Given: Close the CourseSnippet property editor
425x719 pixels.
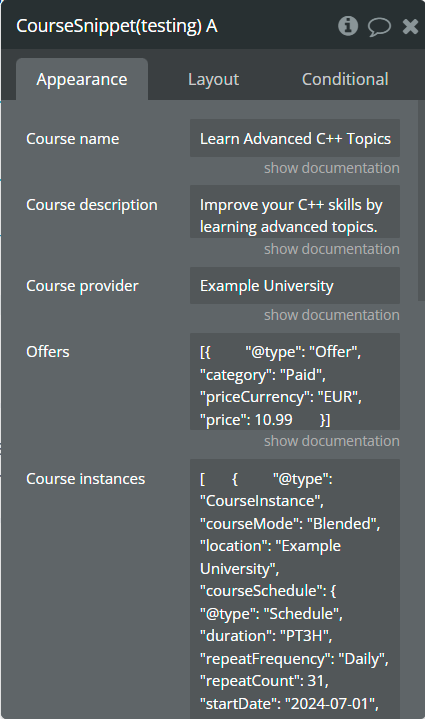Looking at the screenshot, I should [410, 27].
